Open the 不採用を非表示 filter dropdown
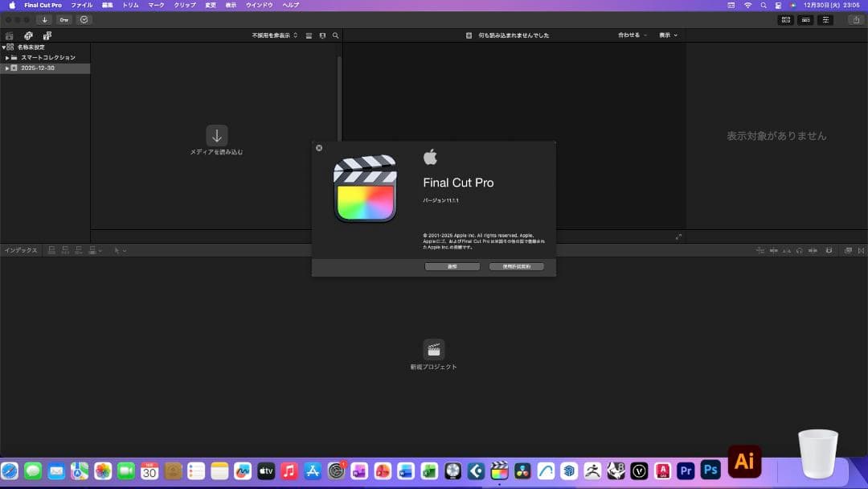 (x=274, y=35)
